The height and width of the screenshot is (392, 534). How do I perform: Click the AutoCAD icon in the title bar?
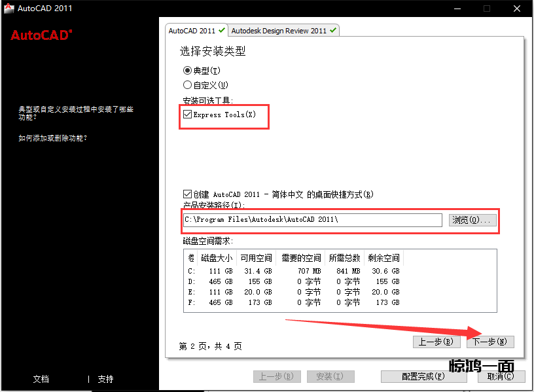pos(9,9)
